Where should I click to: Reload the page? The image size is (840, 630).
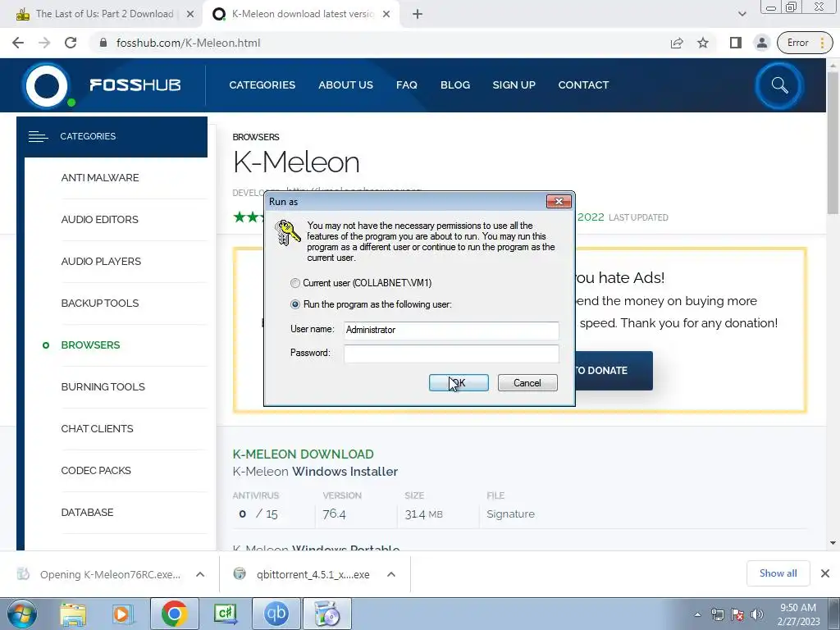pyautogui.click(x=71, y=43)
